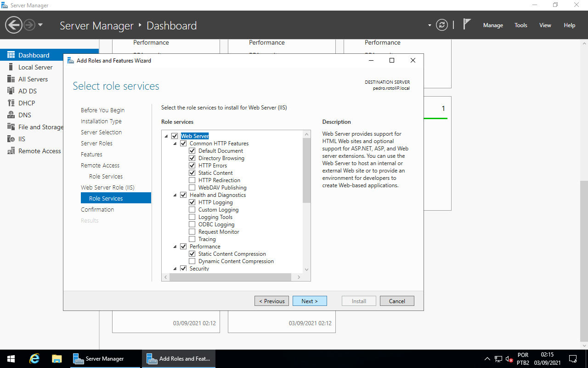The width and height of the screenshot is (588, 368).
Task: Collapse the Health and Diagnostics node
Action: 175,195
